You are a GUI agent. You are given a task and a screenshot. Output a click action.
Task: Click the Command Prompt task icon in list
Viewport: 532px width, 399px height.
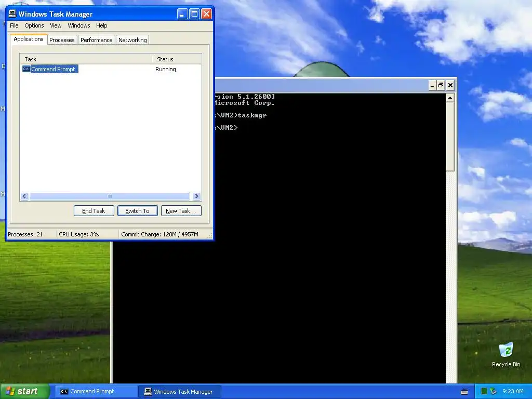(26, 69)
